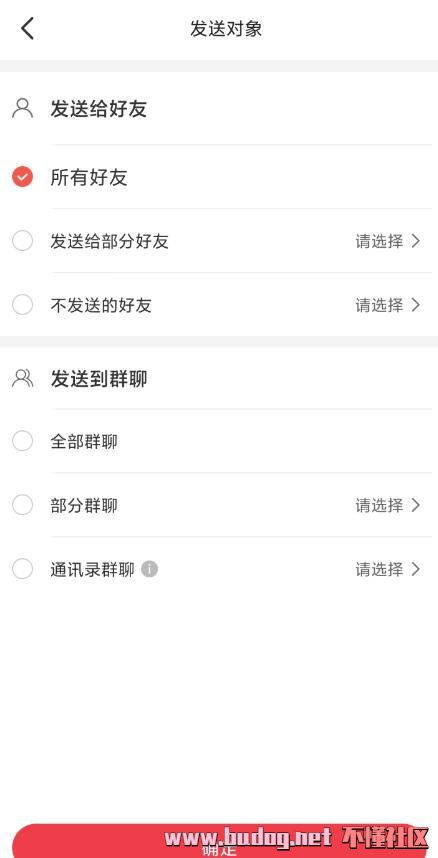This screenshot has width=438, height=858.
Task: Enable the 全部群聊 radio option
Action: (22, 441)
